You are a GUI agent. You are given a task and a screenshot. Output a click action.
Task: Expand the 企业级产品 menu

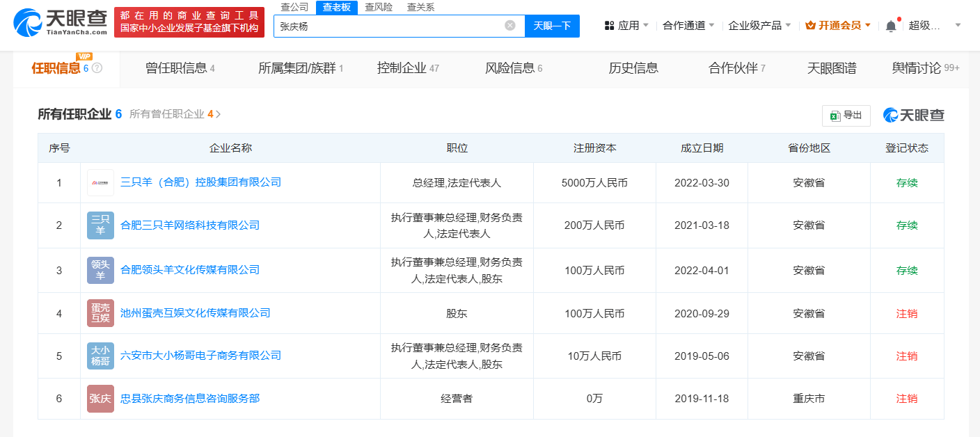(759, 26)
